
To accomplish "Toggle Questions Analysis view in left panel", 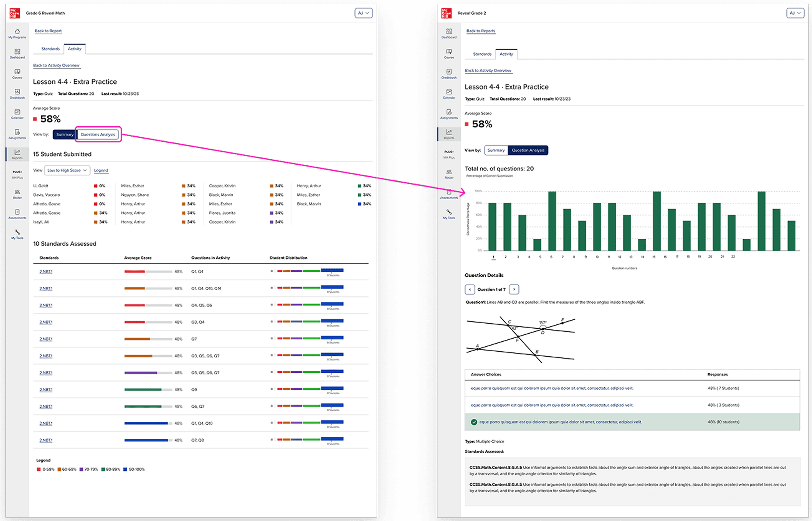I will [x=98, y=134].
